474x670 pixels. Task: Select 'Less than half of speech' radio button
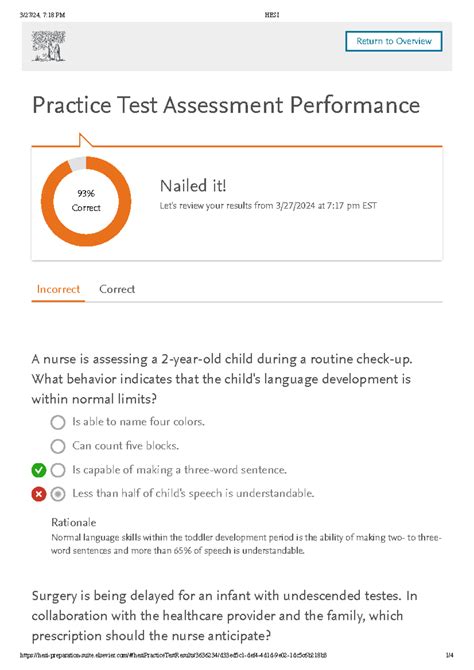tap(58, 494)
